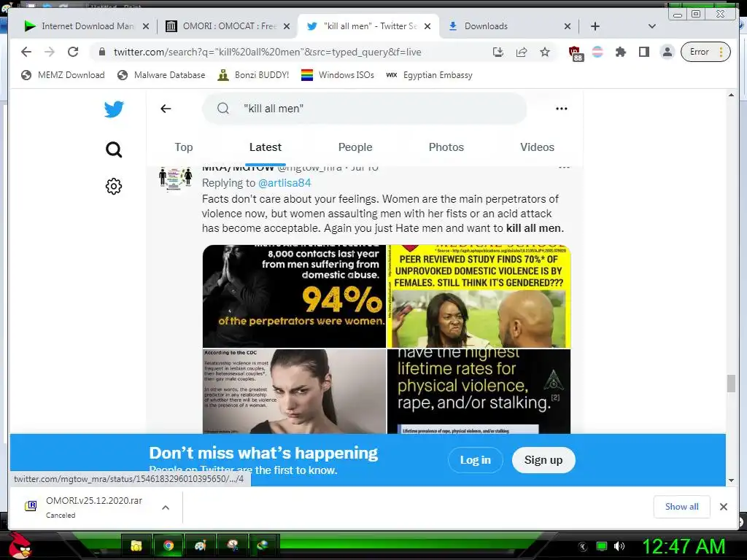The image size is (747, 560).
Task: Open the Malware Database bookmark
Action: pyautogui.click(x=161, y=75)
